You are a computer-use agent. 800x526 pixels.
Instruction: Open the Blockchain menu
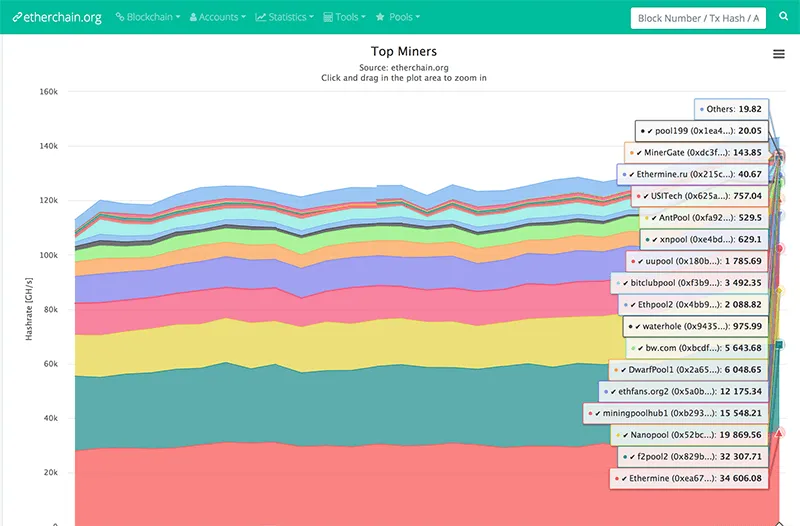148,17
